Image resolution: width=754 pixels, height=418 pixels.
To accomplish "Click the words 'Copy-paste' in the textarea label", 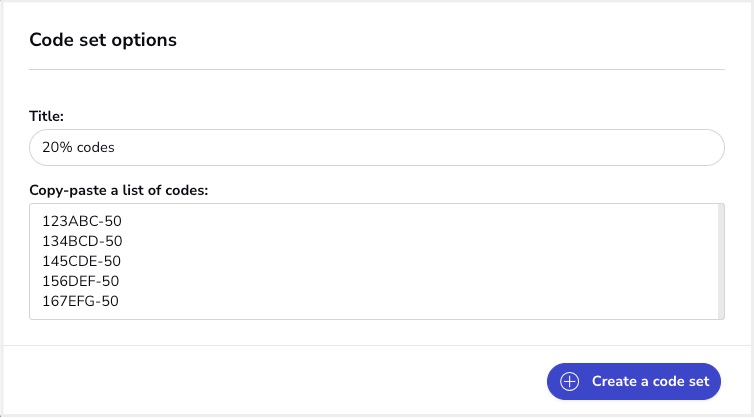I will point(68,190).
